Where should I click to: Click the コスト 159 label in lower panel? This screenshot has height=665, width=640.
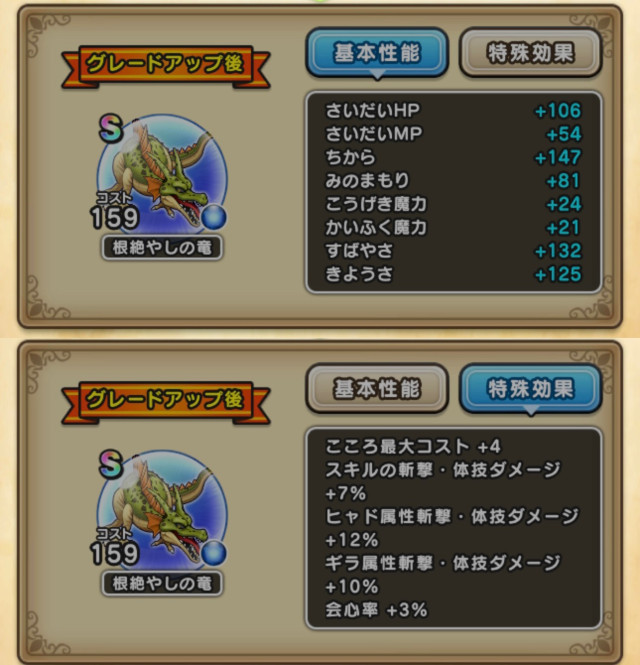point(115,547)
